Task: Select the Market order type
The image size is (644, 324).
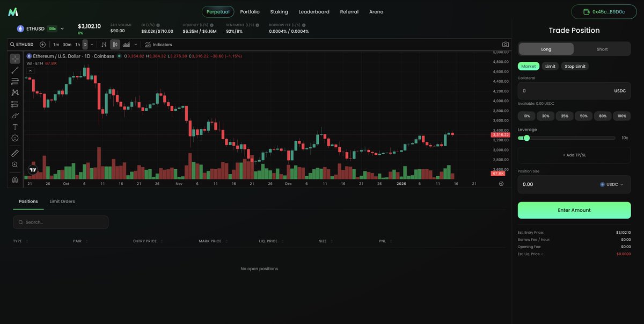Action: point(529,66)
